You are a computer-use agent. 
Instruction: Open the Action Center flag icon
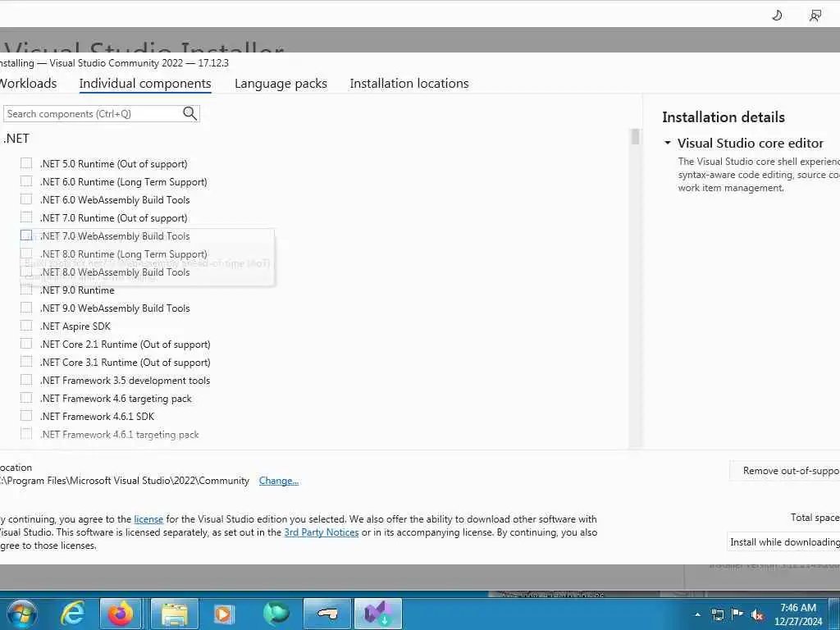(x=737, y=614)
